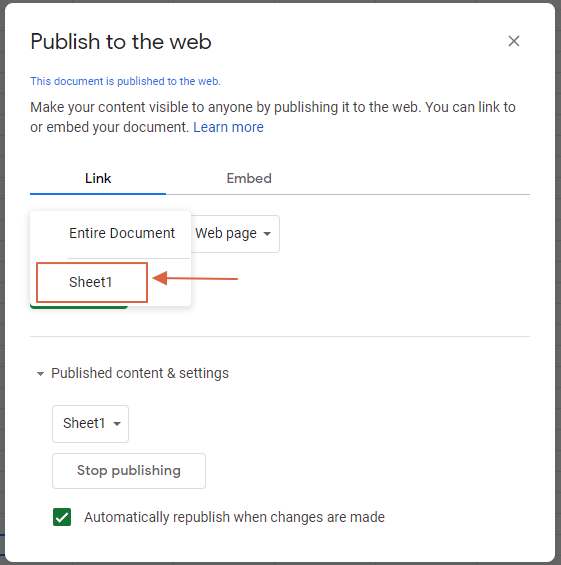Click the arrow on the Sheet1 settings dropdown
This screenshot has width=561, height=565.
click(117, 424)
